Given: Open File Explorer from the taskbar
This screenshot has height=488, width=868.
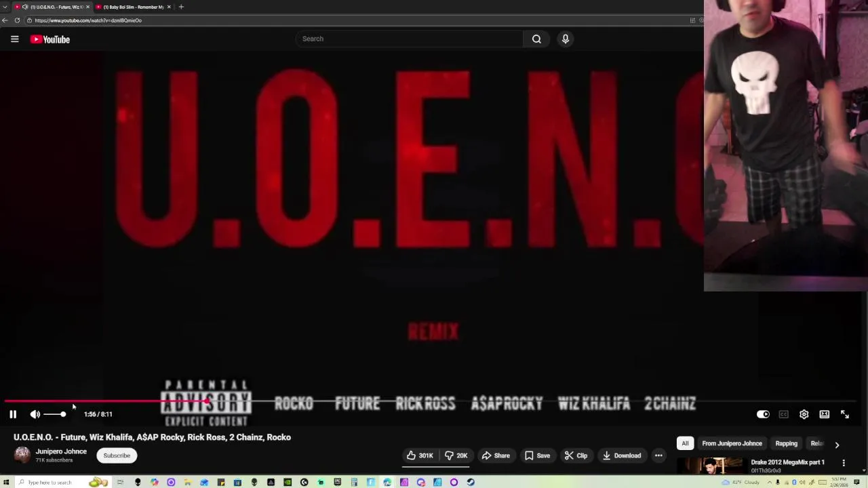Looking at the screenshot, I should tap(187, 483).
